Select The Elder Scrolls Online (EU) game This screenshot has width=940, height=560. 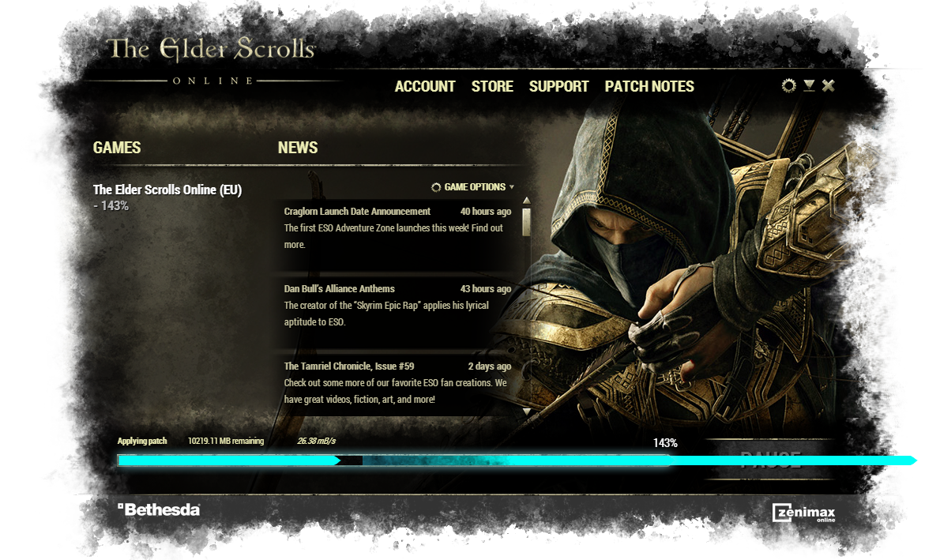167,190
